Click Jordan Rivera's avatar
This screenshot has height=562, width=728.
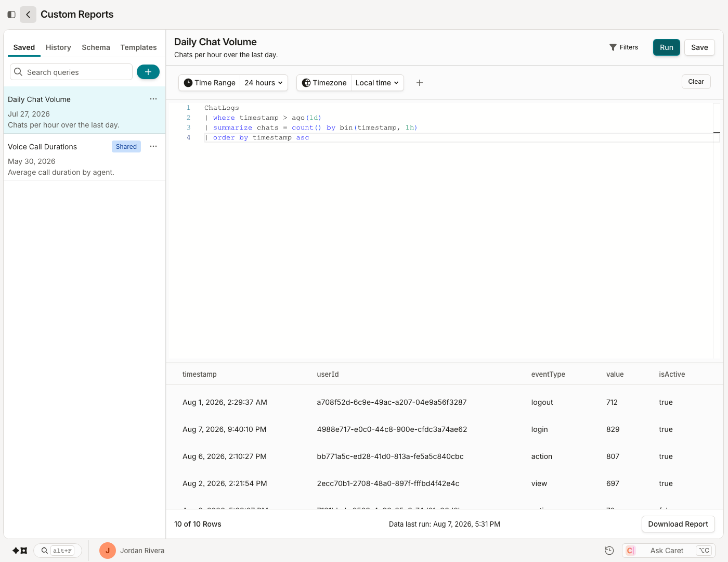108,551
